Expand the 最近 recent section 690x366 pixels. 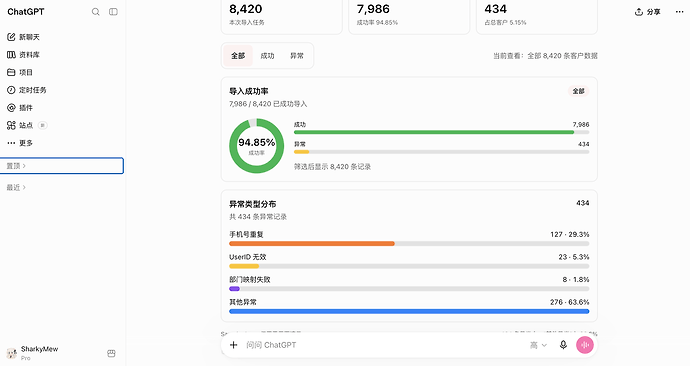click(x=16, y=187)
